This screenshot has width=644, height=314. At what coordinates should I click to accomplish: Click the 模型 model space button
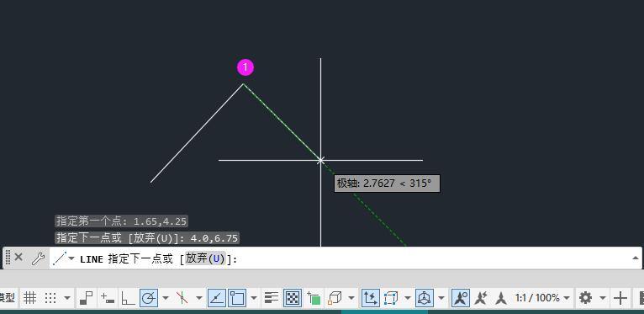8,297
